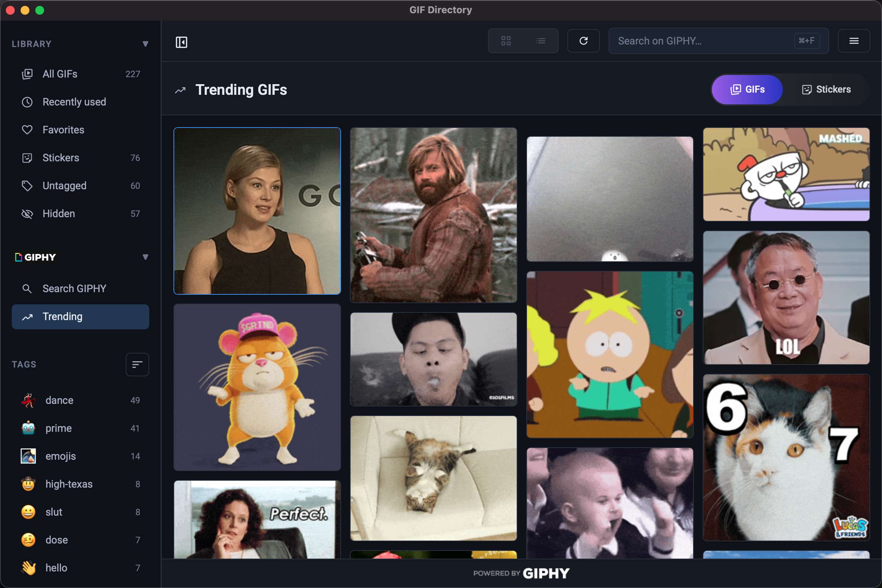Viewport: 882px width, 588px height.
Task: Open the South Park Butters GIF
Action: tap(610, 355)
